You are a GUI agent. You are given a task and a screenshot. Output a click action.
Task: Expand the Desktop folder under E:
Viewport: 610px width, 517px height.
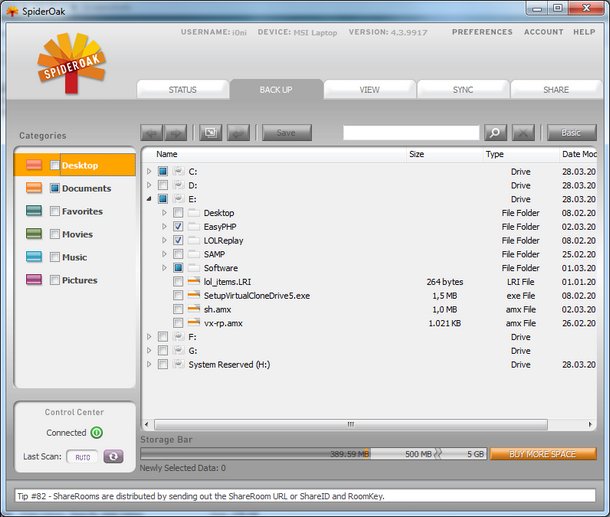click(x=164, y=213)
